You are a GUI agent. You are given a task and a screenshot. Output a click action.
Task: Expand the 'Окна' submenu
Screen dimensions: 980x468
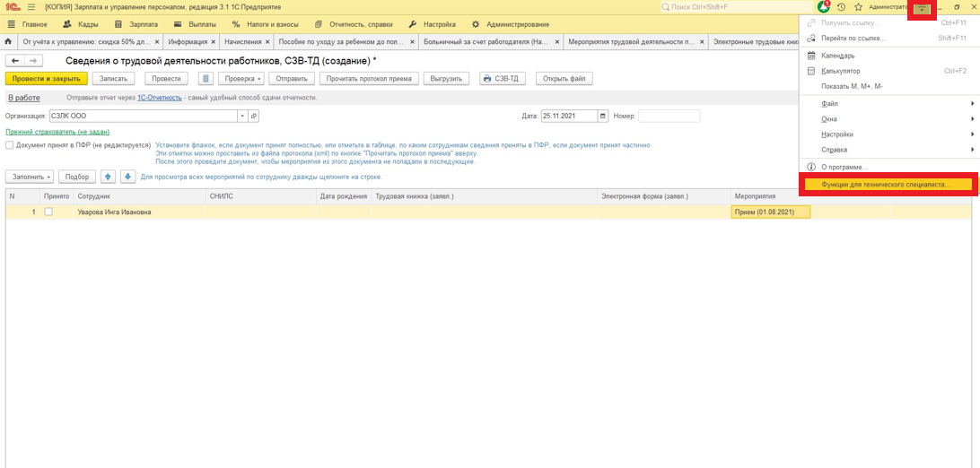pos(888,118)
